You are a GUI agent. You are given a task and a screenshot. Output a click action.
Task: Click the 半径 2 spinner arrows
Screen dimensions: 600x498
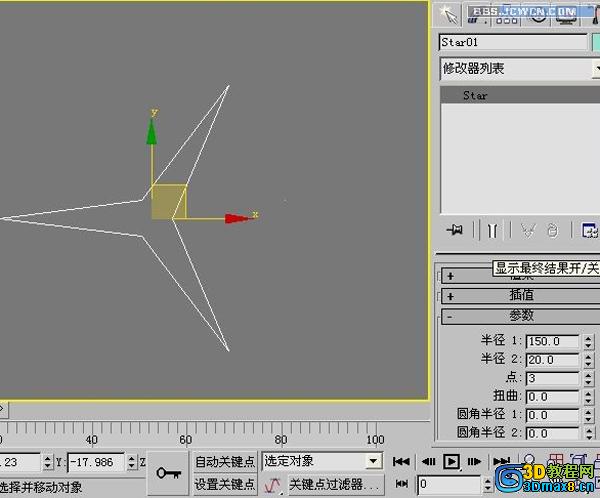[589, 360]
